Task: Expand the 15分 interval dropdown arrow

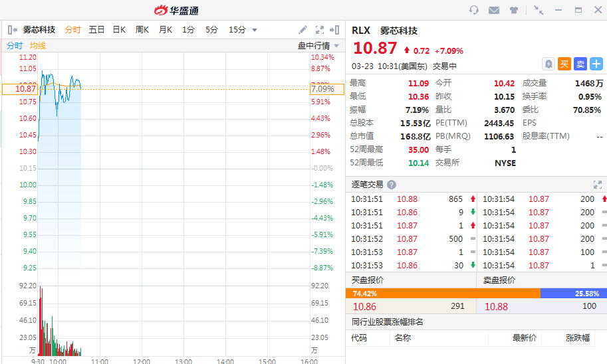Action: (x=255, y=30)
